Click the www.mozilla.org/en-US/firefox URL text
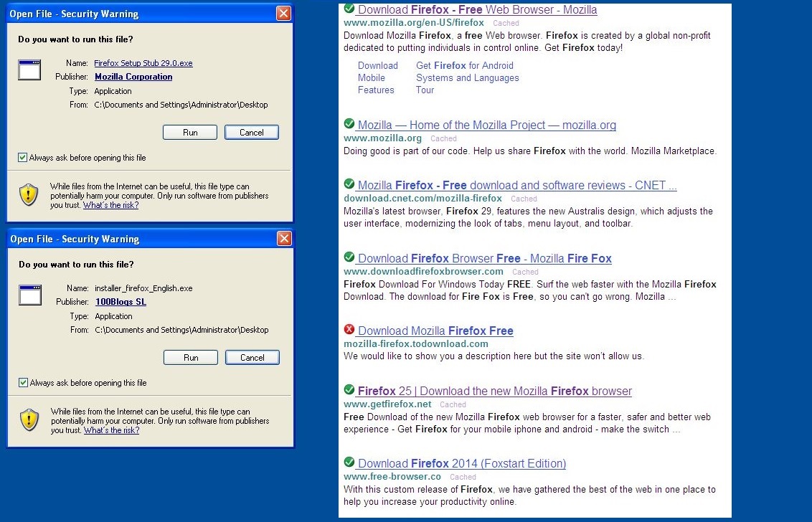Viewport: 812px width, 522px height. 414,23
